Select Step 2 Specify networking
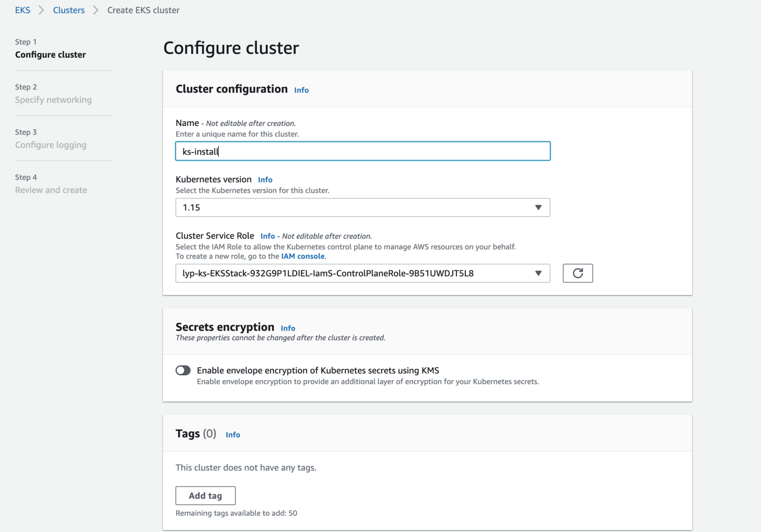Screen dimensions: 761x532 pyautogui.click(x=53, y=100)
